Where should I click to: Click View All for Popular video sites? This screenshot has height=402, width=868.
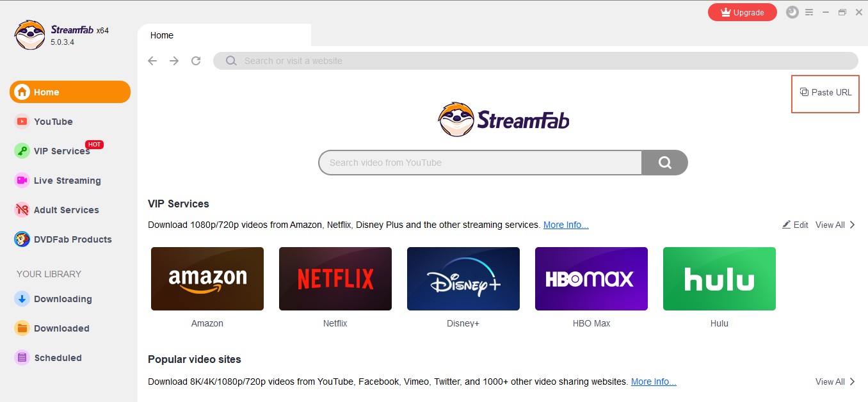(x=835, y=382)
